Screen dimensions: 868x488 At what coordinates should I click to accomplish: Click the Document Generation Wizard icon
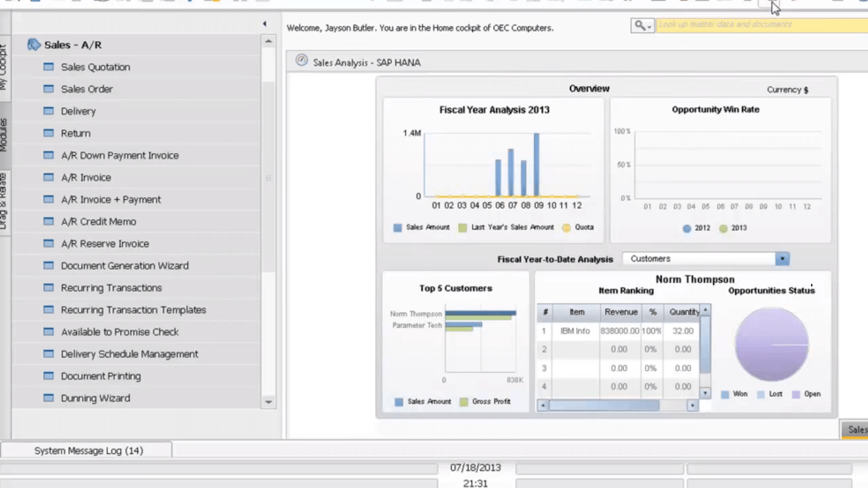48,265
